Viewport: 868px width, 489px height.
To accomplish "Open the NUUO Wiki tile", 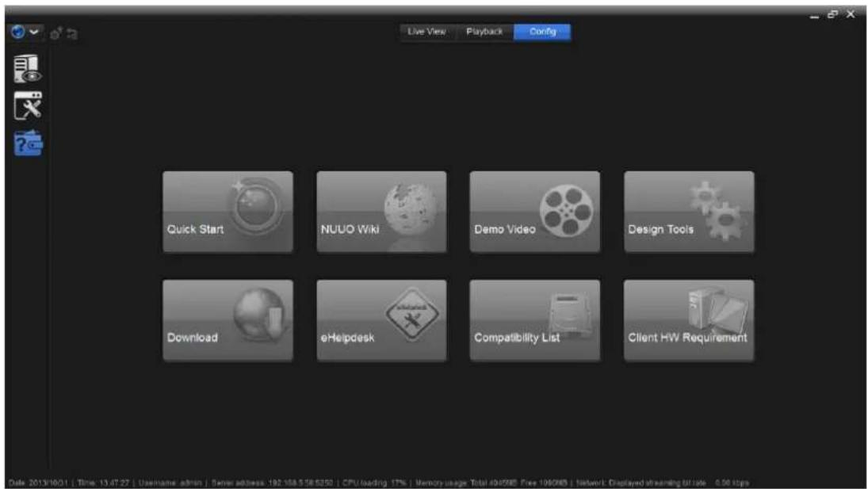I will point(381,212).
